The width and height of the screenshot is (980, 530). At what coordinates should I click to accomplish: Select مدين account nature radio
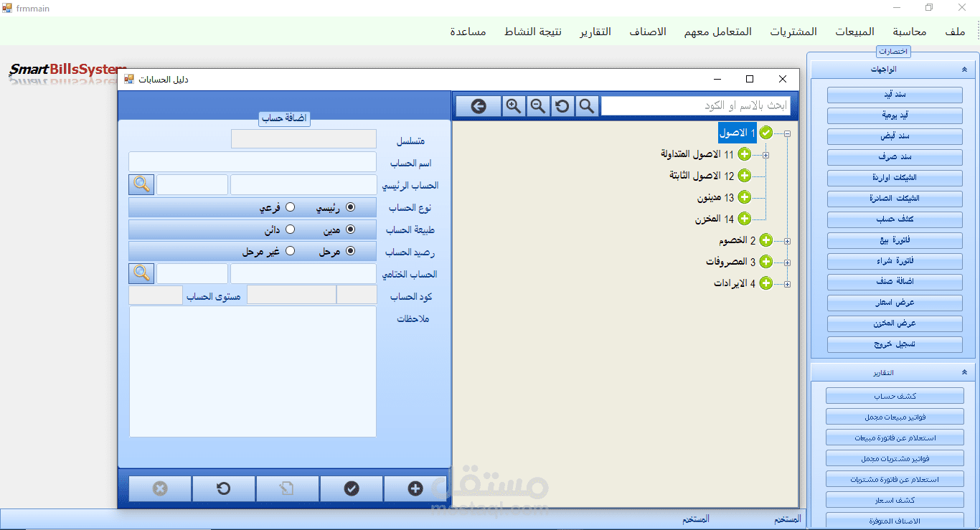click(x=350, y=229)
